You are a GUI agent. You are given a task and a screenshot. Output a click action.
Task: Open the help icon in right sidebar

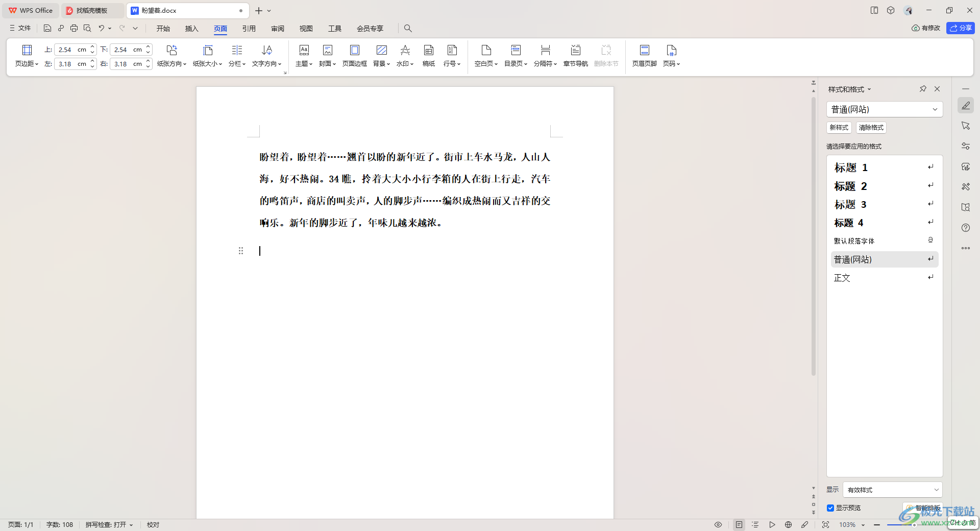(x=966, y=228)
